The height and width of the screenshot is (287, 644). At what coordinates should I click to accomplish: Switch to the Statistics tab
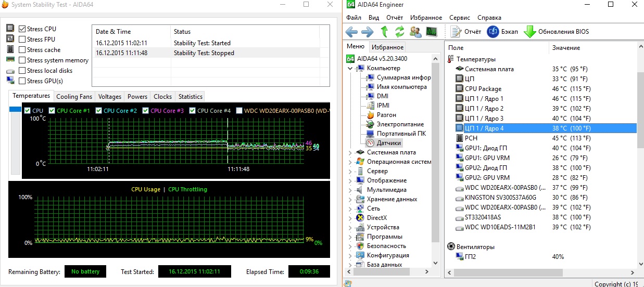pyautogui.click(x=190, y=97)
